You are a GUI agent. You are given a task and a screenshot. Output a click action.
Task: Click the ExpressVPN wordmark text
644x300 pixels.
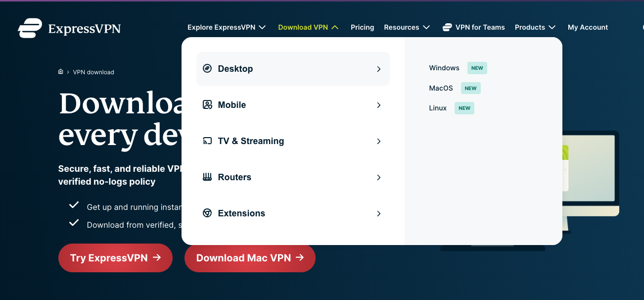(85, 28)
